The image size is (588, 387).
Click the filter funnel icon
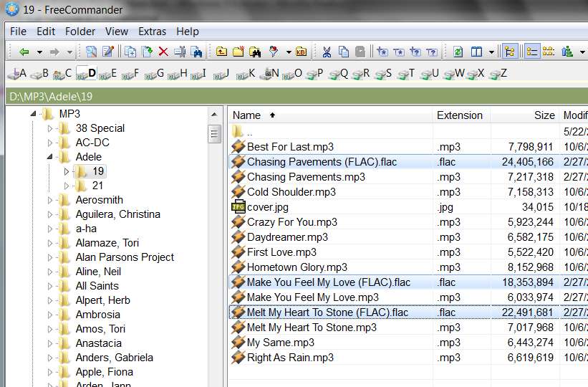point(274,52)
